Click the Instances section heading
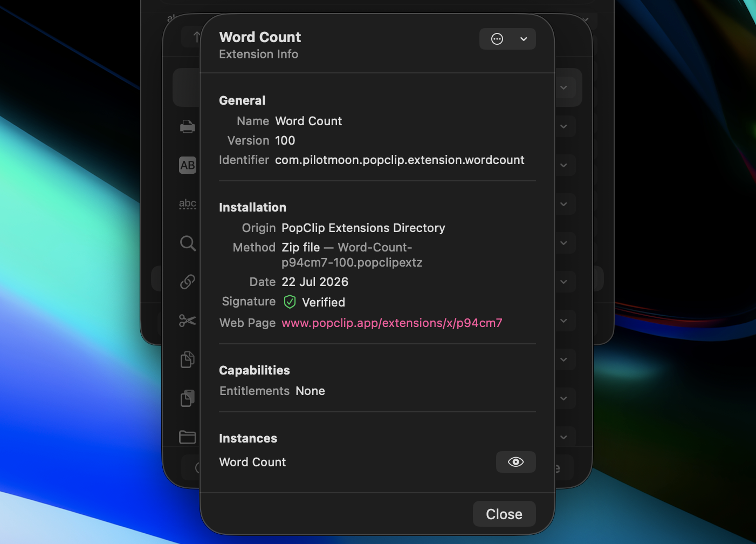This screenshot has width=756, height=544. click(248, 438)
